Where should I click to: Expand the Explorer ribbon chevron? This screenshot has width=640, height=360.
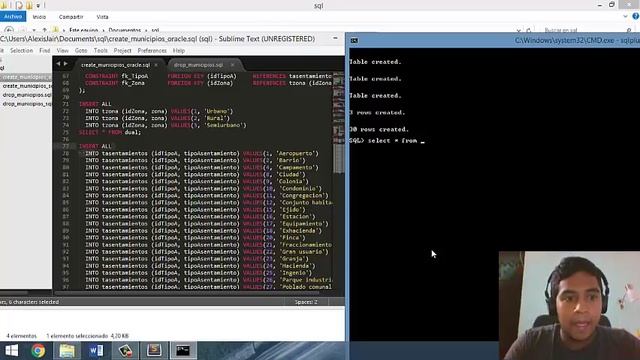click(625, 16)
